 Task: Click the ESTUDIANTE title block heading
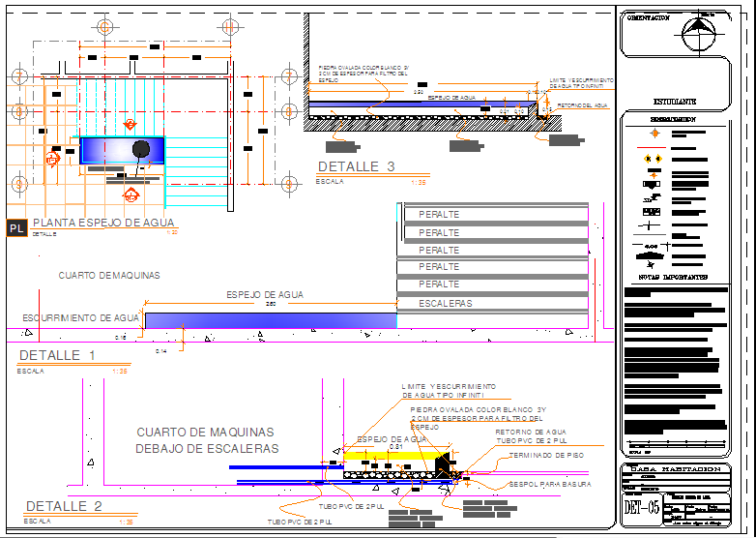[675, 102]
